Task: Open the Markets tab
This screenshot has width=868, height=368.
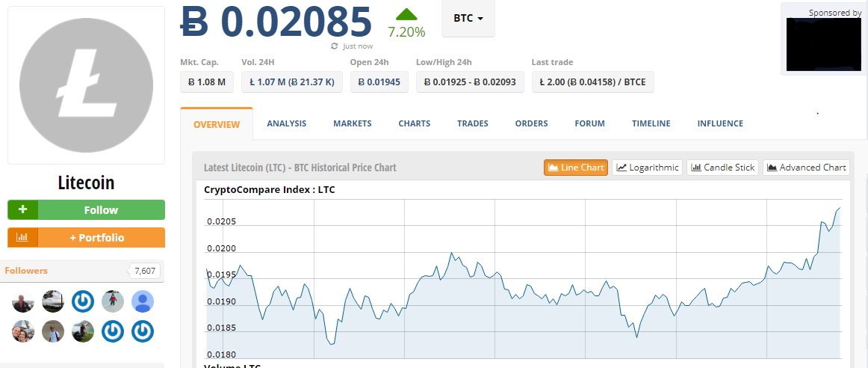Action: point(353,123)
